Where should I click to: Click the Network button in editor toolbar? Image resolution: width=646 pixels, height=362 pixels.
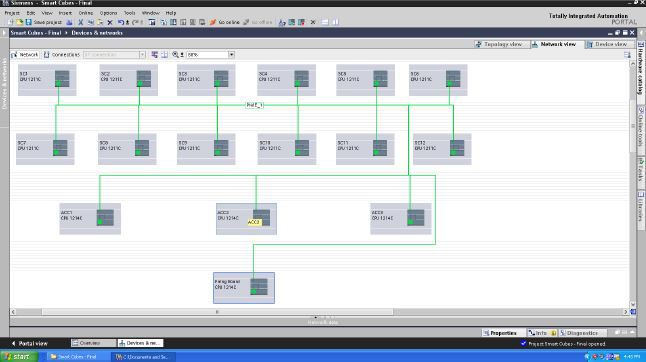tap(25, 54)
